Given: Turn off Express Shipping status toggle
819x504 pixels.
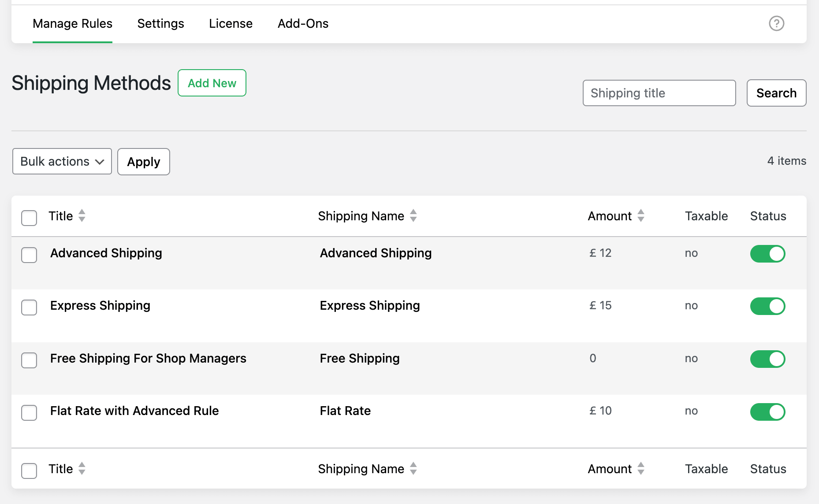Looking at the screenshot, I should [767, 306].
